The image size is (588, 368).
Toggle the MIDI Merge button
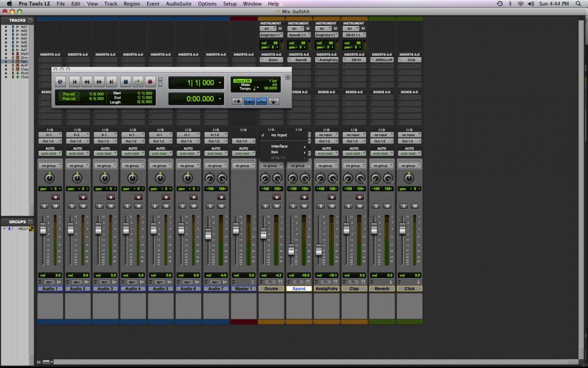click(x=274, y=101)
